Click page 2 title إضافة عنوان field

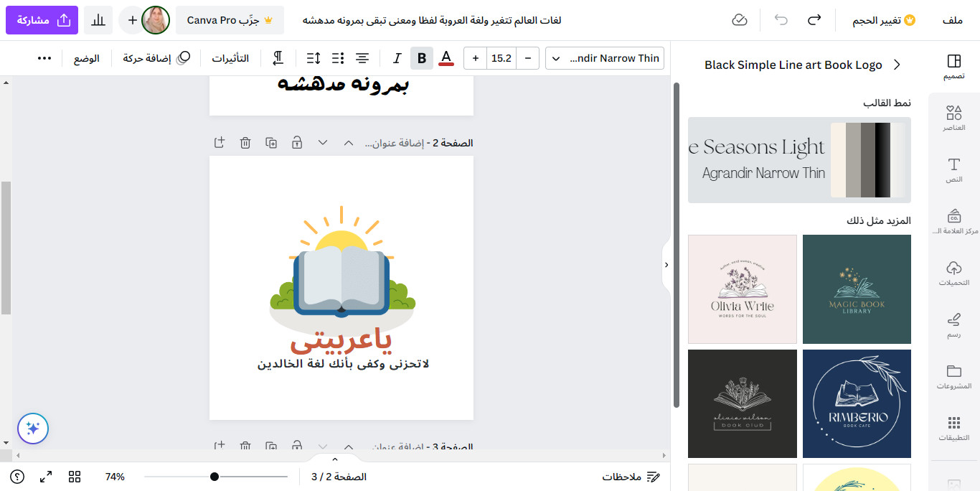[x=396, y=143]
